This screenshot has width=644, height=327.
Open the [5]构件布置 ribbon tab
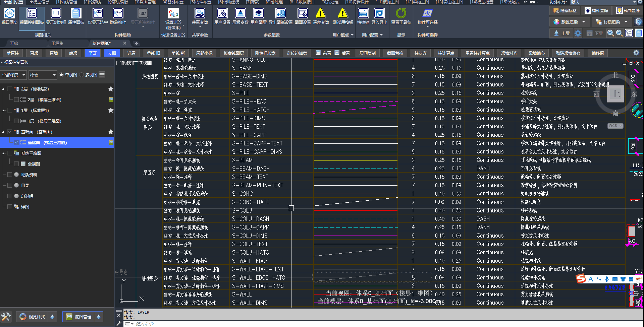pos(201,2)
